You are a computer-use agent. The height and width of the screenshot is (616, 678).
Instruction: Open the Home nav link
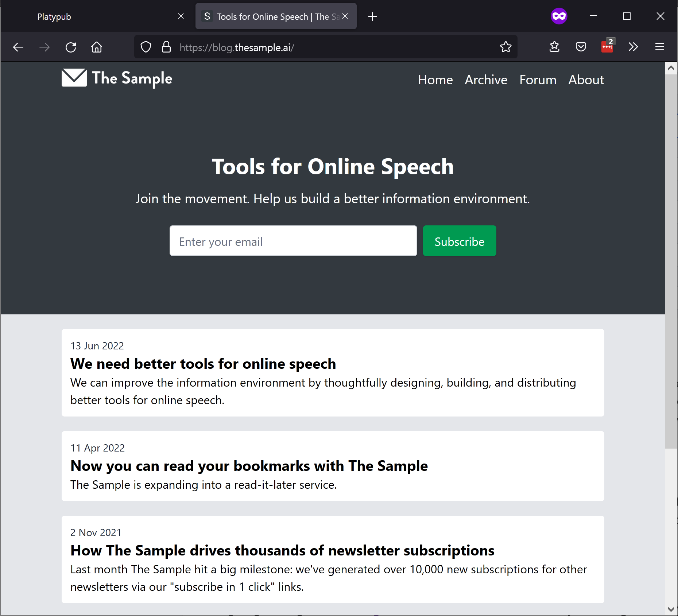(x=435, y=80)
